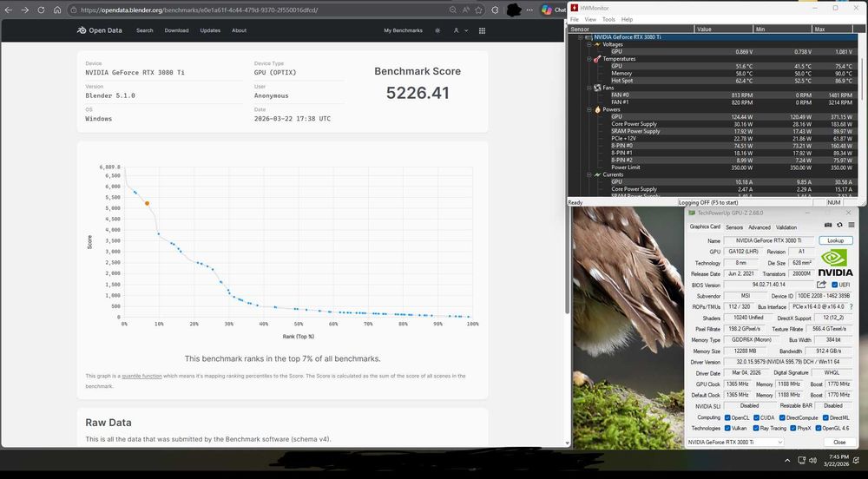Toggle Open Data light/dark theme
Viewport: 868px width, 479px height.
point(437,30)
